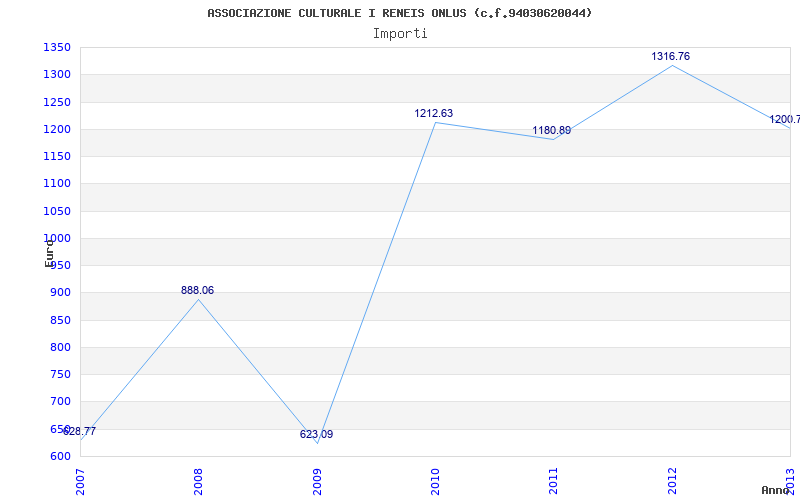This screenshot has width=800, height=500.
Task: Click the Euro y-axis title
Action: (x=49, y=252)
